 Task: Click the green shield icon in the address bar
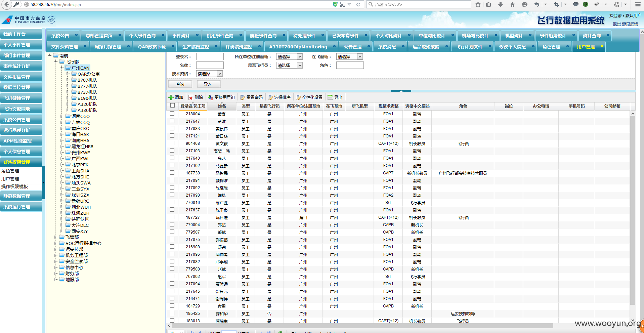[x=335, y=4]
